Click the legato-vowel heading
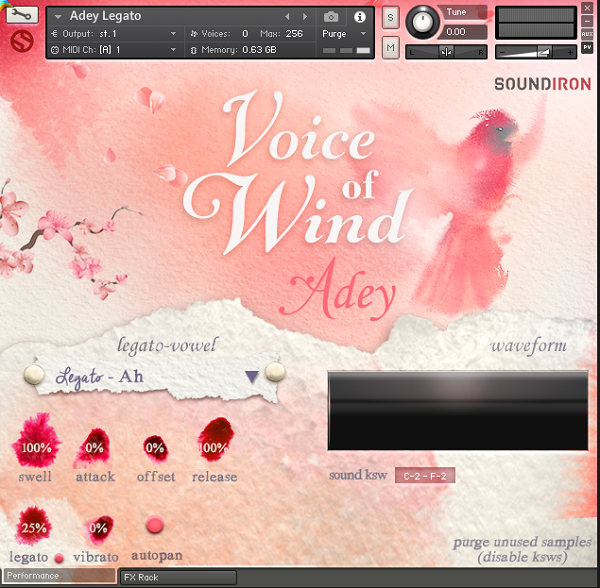The height and width of the screenshot is (588, 600). (x=167, y=345)
